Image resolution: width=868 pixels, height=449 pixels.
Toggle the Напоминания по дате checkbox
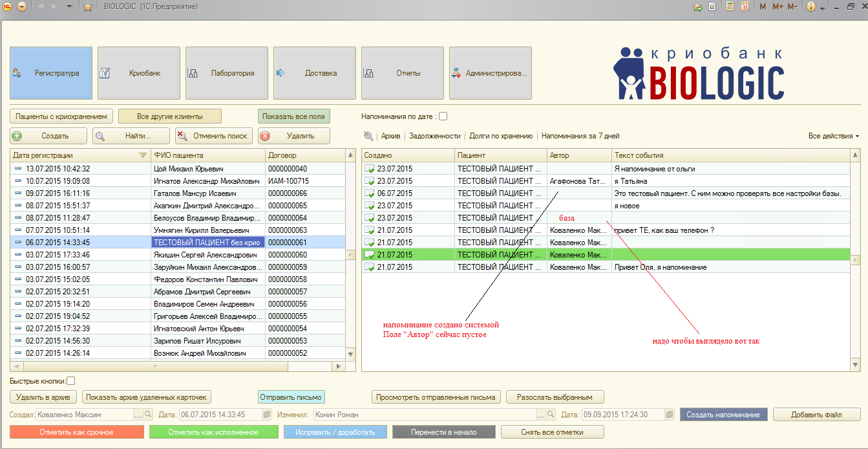[x=443, y=116]
